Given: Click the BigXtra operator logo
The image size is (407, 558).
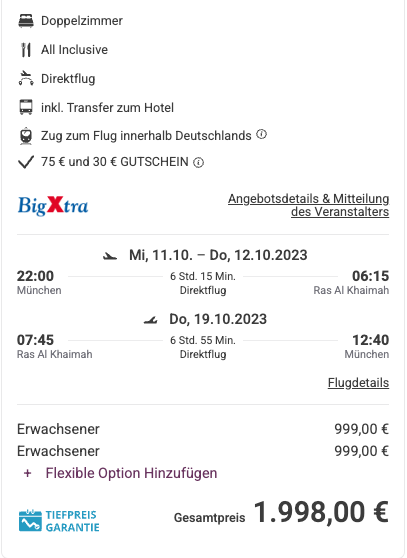Looking at the screenshot, I should [x=53, y=206].
